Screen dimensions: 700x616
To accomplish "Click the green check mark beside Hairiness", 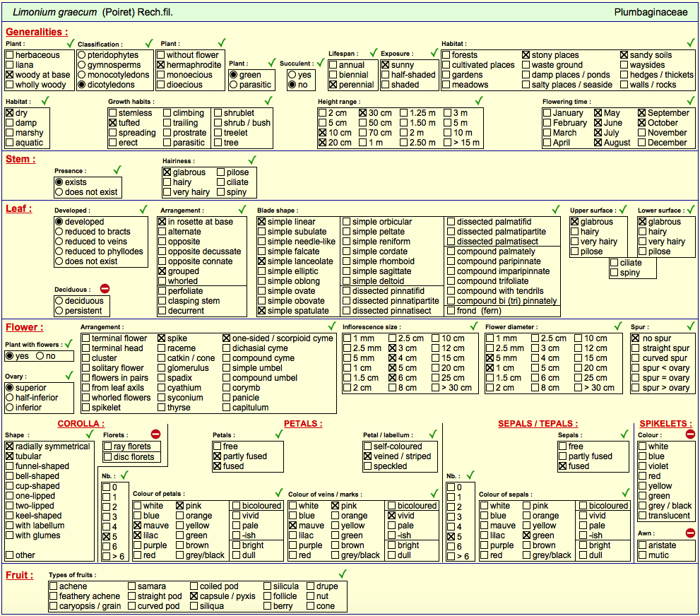I will click(252, 160).
